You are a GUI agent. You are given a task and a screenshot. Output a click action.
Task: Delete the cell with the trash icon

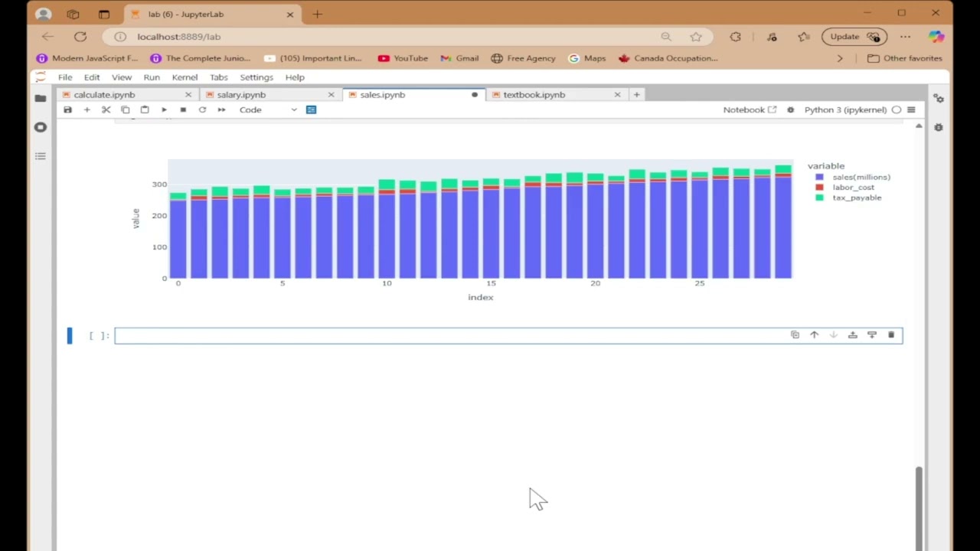pyautogui.click(x=890, y=335)
